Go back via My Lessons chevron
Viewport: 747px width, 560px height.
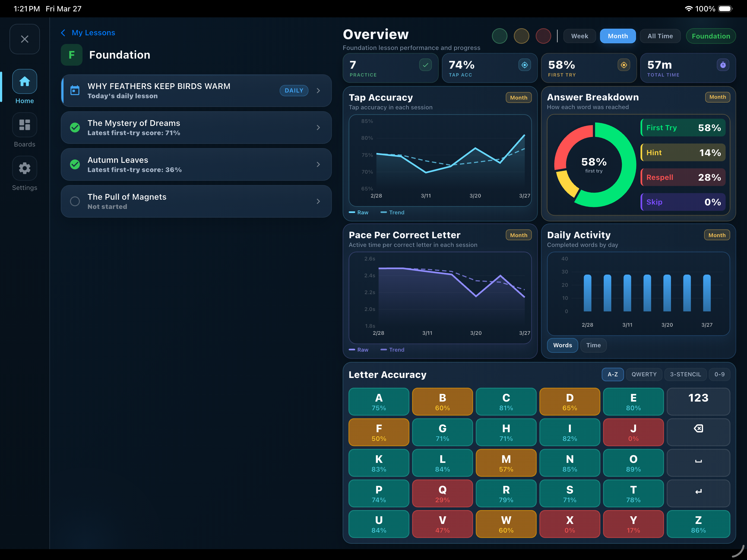click(x=63, y=33)
